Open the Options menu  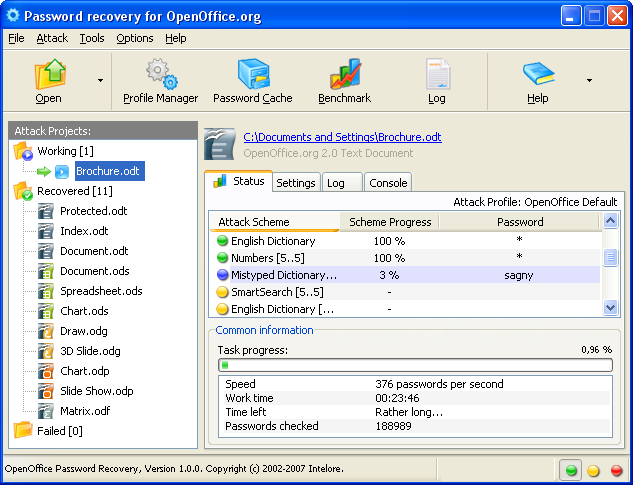pos(135,38)
